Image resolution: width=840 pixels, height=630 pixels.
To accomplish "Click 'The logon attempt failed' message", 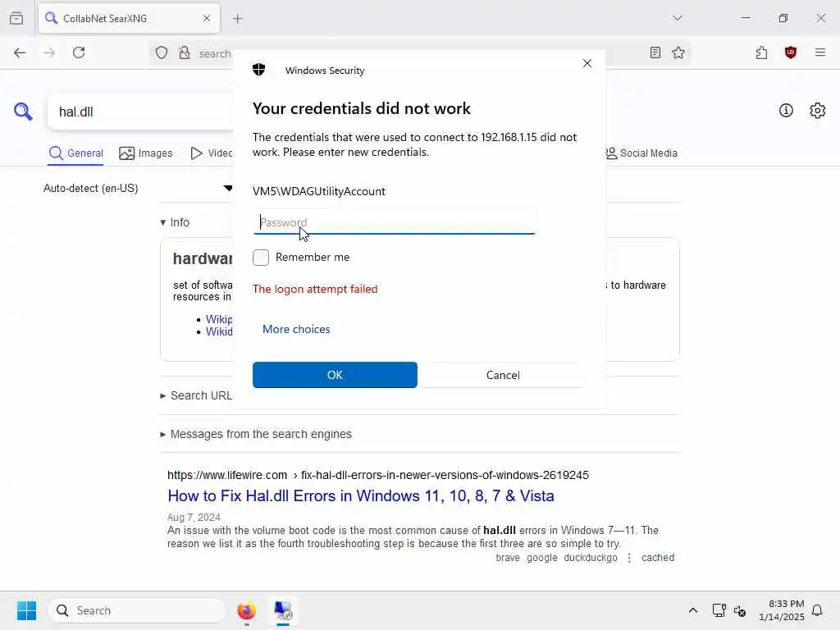I will tap(315, 289).
